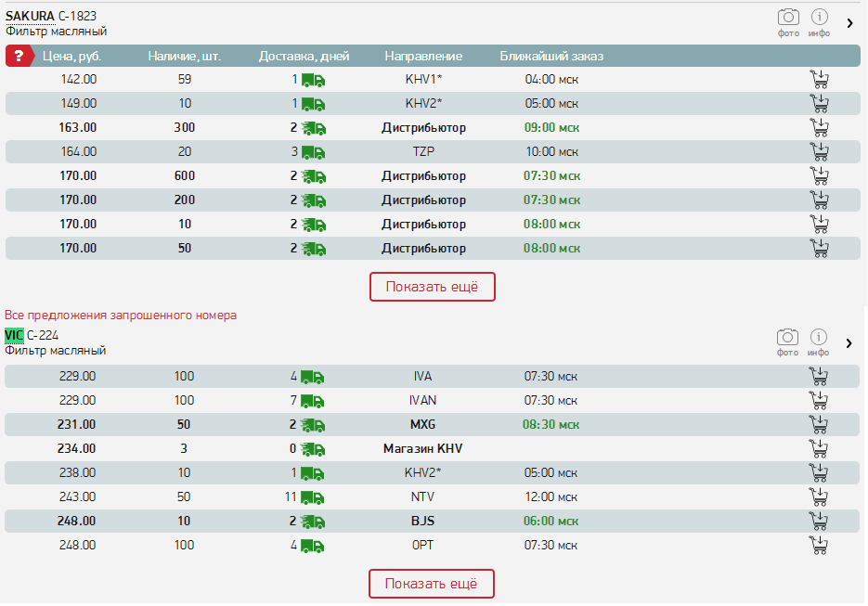Click the KHV1* direction cell

423,80
